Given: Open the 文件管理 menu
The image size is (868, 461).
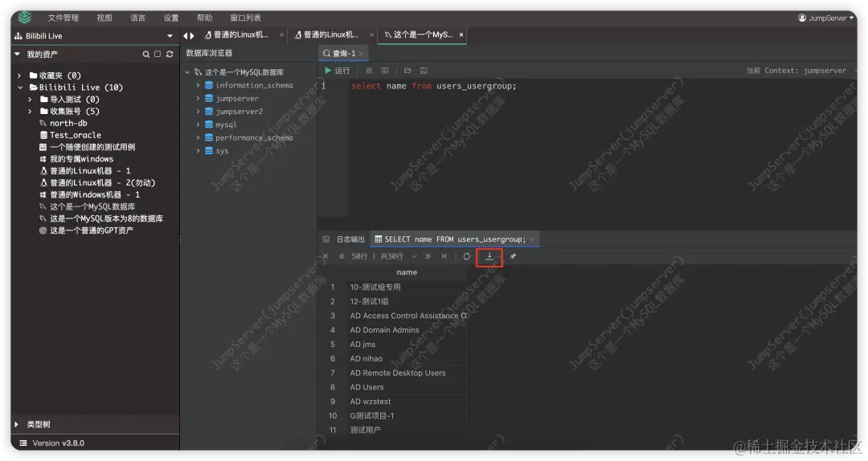Looking at the screenshot, I should [63, 18].
